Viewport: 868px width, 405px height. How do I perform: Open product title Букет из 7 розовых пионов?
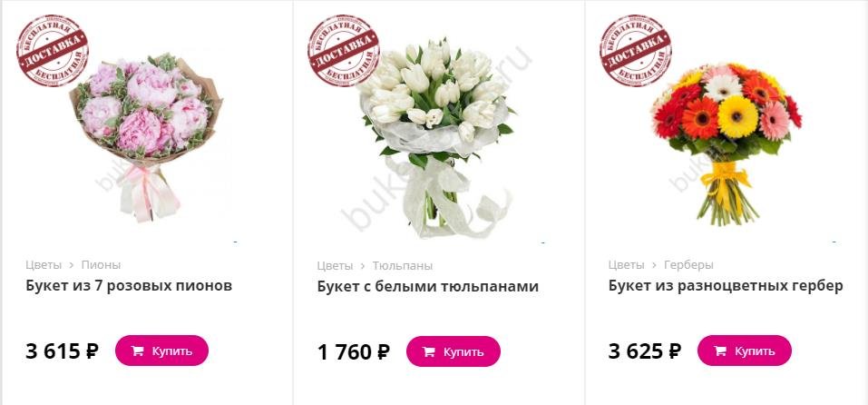129,286
